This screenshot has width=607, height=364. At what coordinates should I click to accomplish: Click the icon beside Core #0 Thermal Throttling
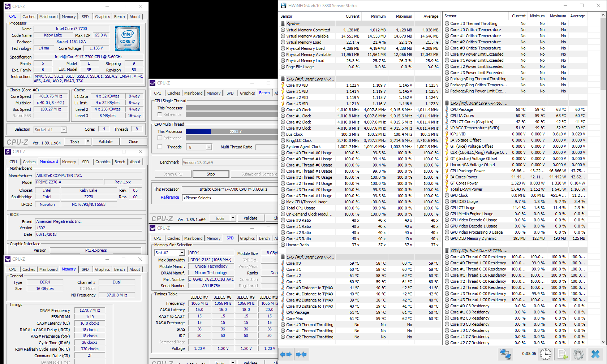click(x=283, y=325)
